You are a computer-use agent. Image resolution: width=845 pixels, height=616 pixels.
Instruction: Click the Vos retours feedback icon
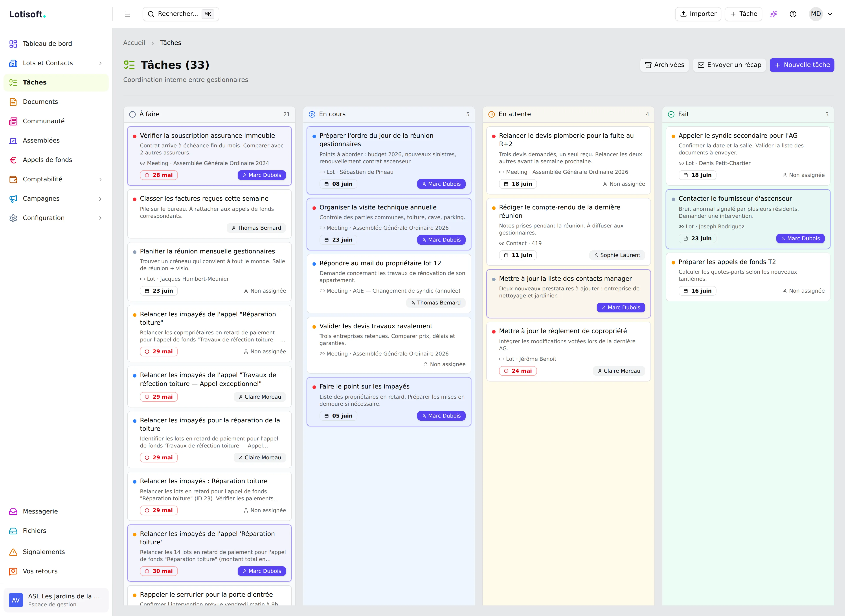click(x=13, y=571)
